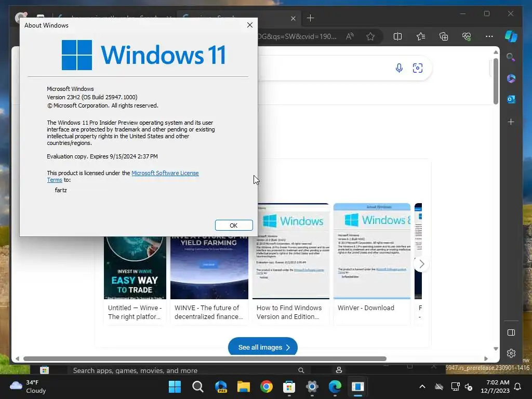This screenshot has height=399, width=532.
Task: Open clock showing 7:02 AM 12/7/2023
Action: [x=495, y=387]
